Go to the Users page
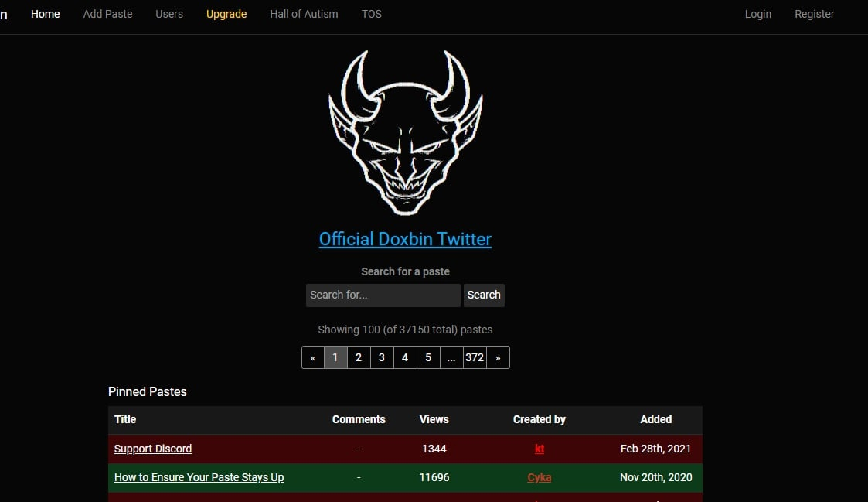This screenshot has height=502, width=868. click(x=168, y=14)
